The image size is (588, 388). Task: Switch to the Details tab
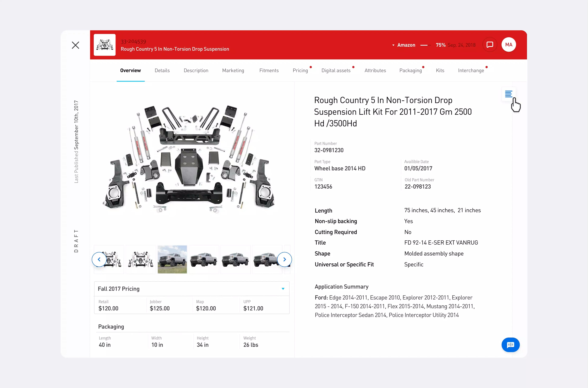(x=162, y=70)
